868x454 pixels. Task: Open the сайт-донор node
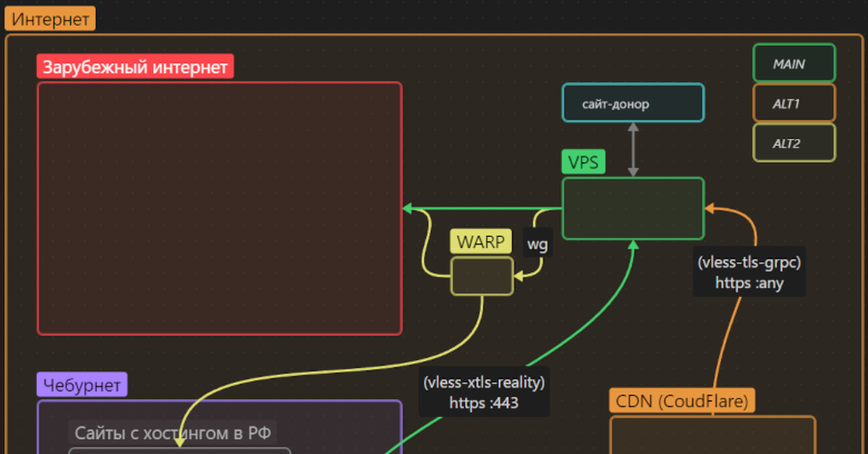[x=633, y=103]
